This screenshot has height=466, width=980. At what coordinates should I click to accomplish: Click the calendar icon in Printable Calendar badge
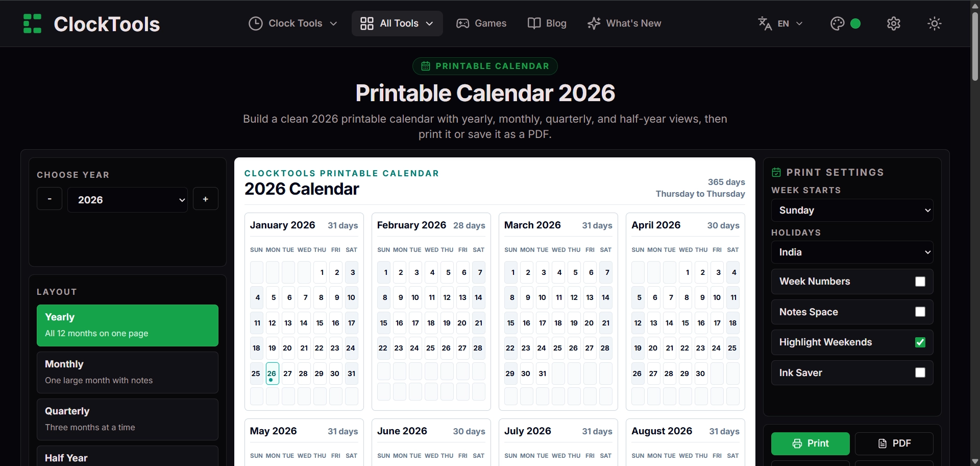425,66
